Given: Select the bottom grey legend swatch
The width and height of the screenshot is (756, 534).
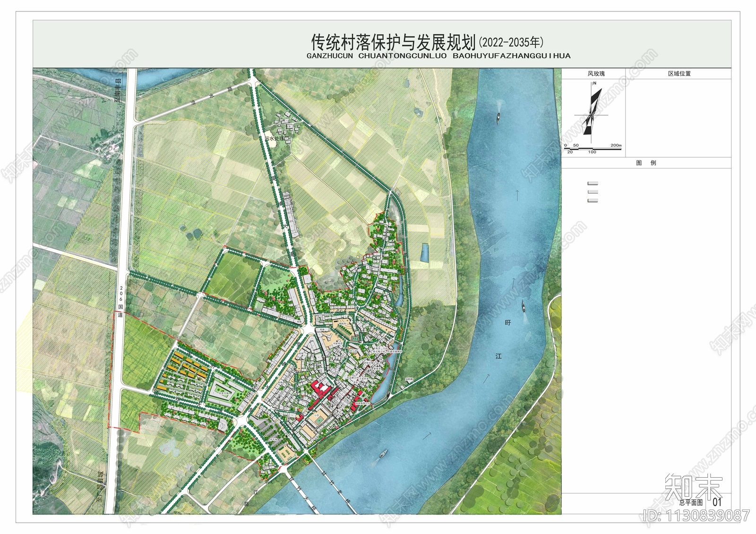Looking at the screenshot, I should pos(593,200).
